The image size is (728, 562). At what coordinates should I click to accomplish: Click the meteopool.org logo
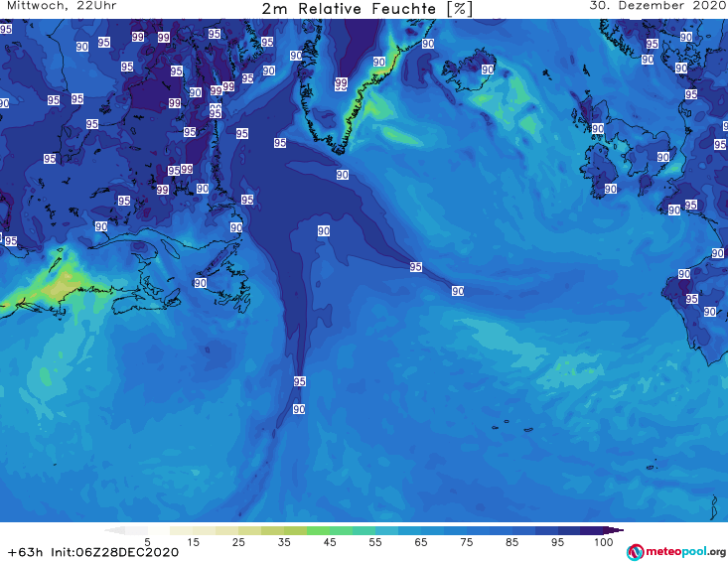point(676,552)
